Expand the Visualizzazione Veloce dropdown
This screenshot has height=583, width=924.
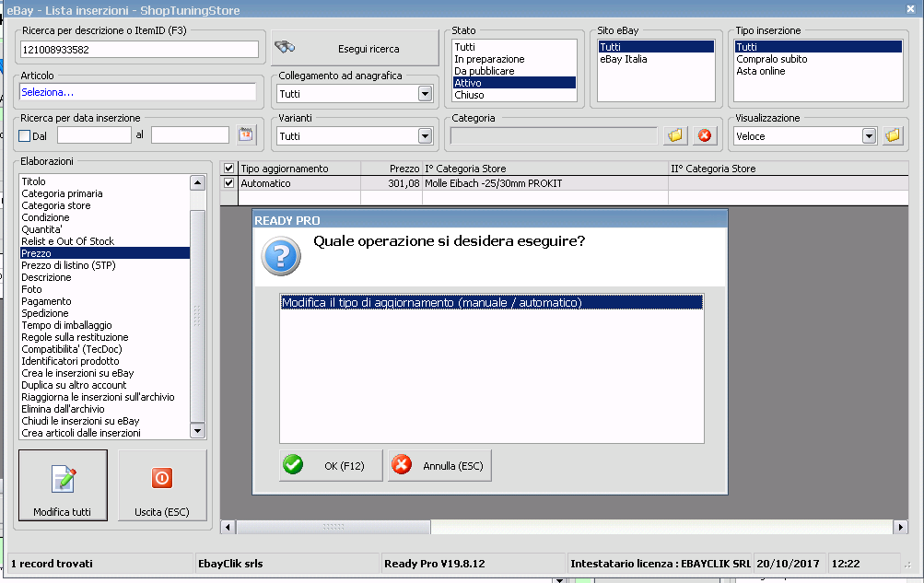tap(869, 136)
